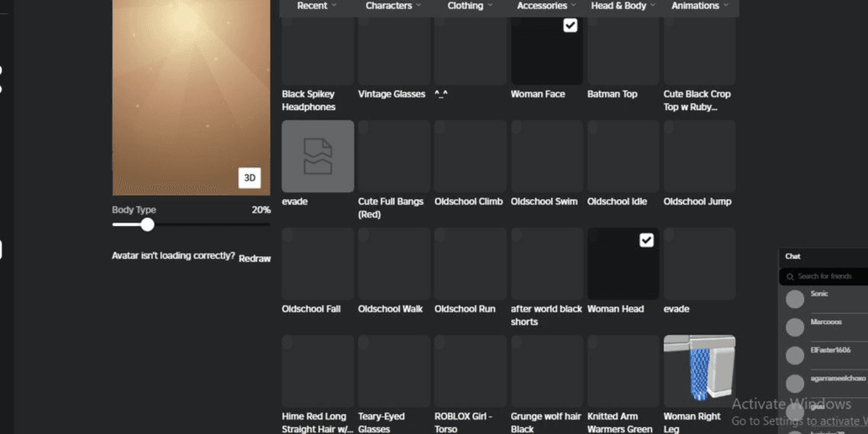Screen dimensions: 868x434
Task: Uncheck the Woman Face item checkbox
Action: 571,25
